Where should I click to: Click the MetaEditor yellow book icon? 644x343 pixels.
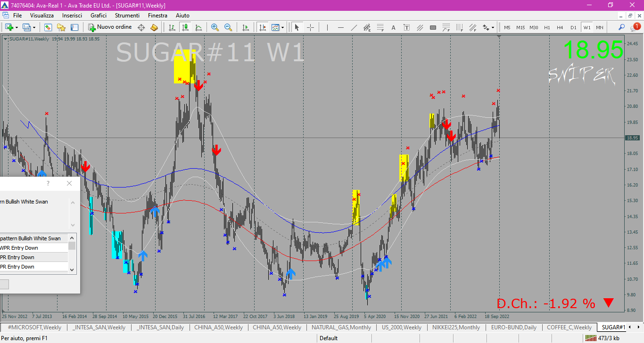pos(154,27)
